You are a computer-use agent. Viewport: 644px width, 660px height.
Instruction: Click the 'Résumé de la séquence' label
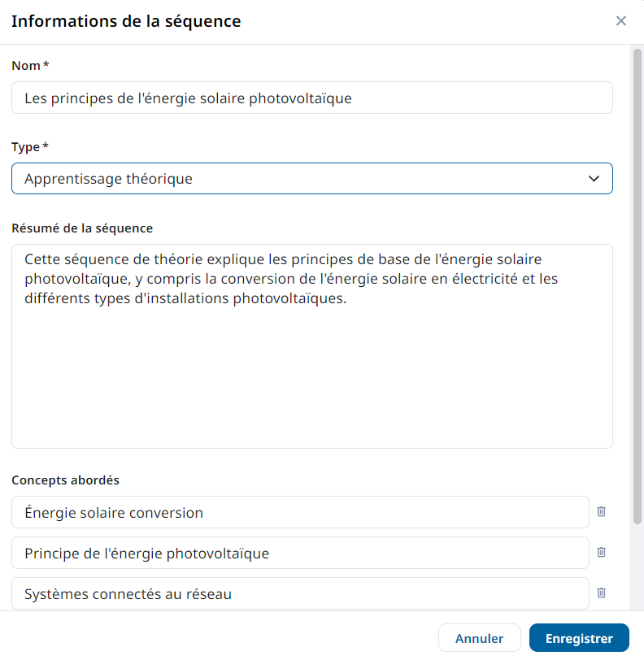pyautogui.click(x=82, y=228)
